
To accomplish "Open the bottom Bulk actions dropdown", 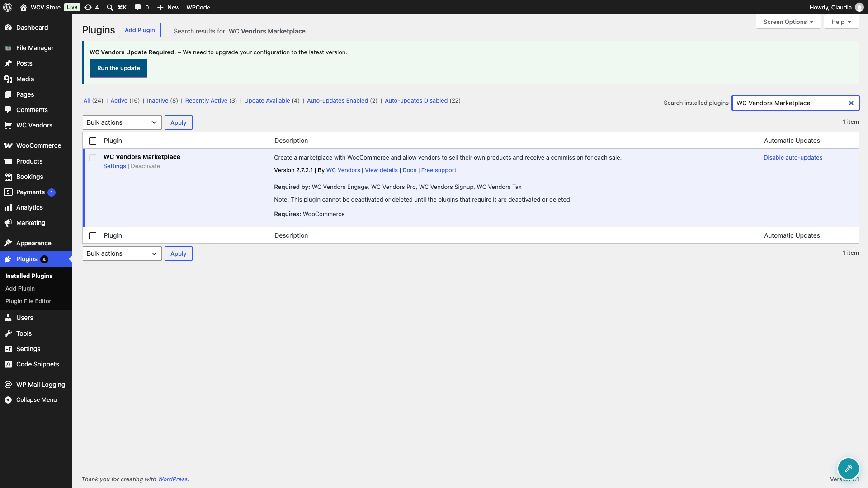I will point(122,253).
